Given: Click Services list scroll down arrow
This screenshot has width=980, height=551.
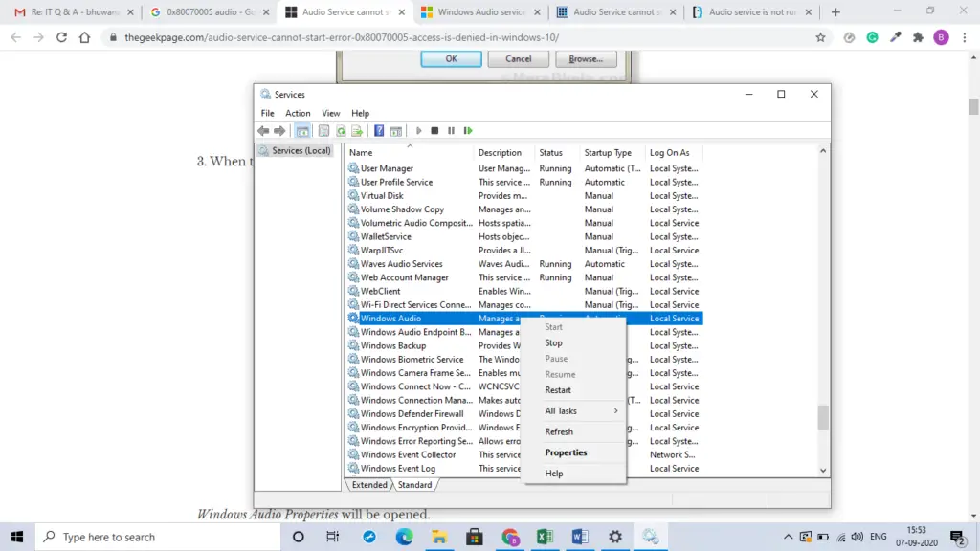Looking at the screenshot, I should pyautogui.click(x=823, y=471).
